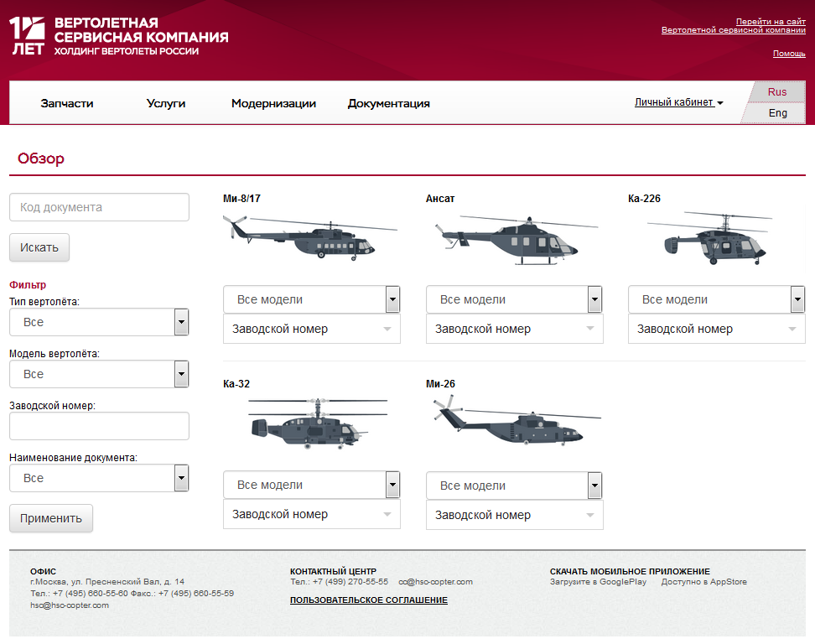
Task: Click the Ми-26 heading text
Action: pos(440,384)
